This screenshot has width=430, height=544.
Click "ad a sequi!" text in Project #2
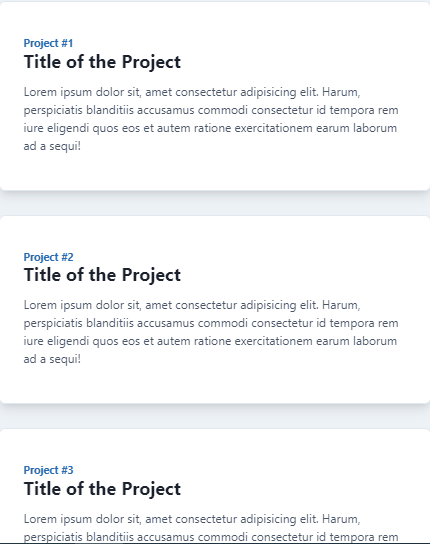pyautogui.click(x=52, y=359)
